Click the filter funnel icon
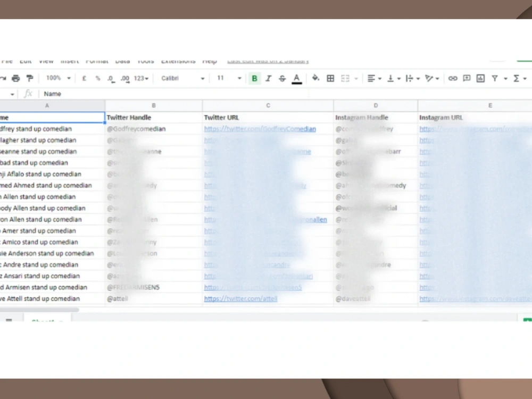Viewport: 532px width, 399px height. click(495, 78)
